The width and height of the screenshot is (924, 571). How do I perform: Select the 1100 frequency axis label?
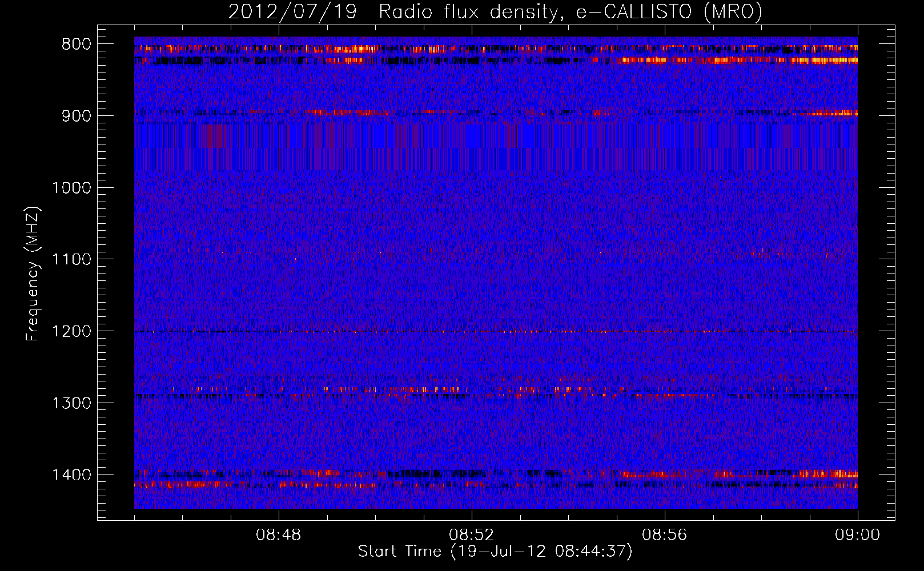click(71, 260)
